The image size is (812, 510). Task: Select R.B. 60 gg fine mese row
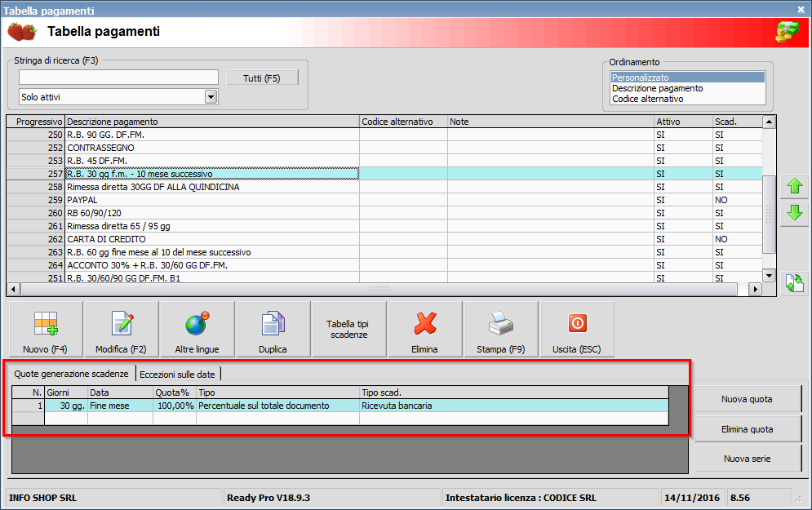[384, 252]
